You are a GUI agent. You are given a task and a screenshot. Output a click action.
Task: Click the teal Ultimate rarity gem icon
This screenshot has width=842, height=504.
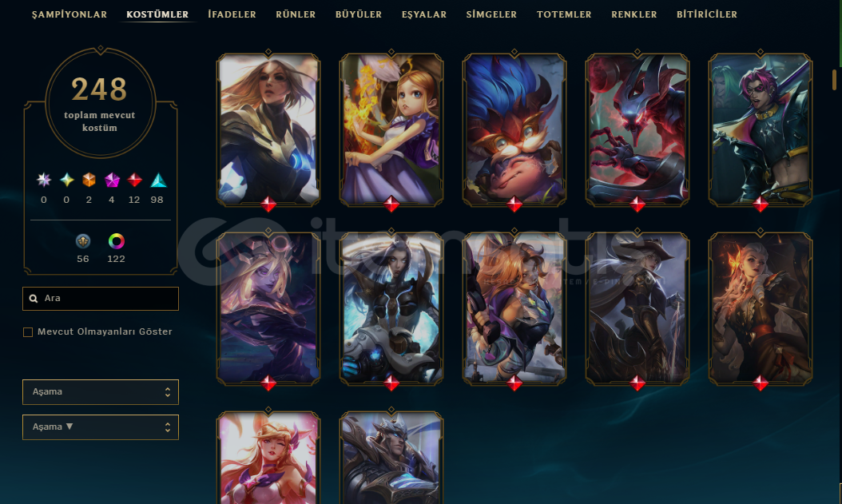[66, 180]
